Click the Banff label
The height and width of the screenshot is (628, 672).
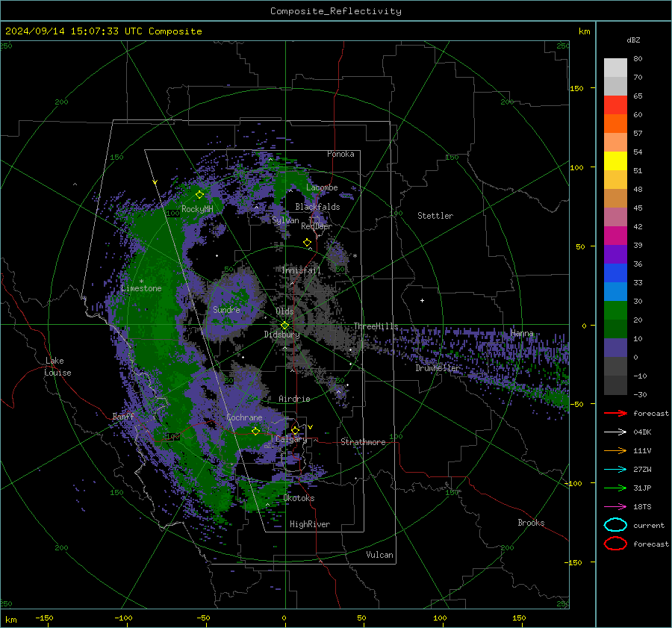click(x=123, y=416)
